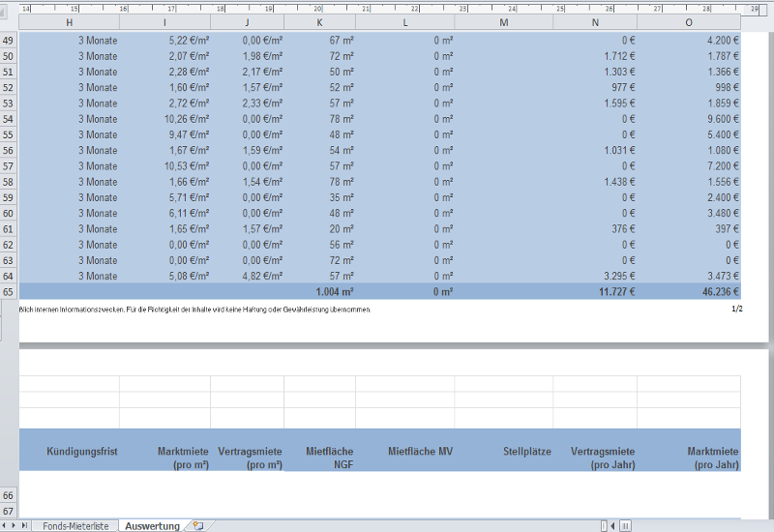Screen dimensions: 774x532
Task: Select total row 65 via its header
Action: [9, 292]
